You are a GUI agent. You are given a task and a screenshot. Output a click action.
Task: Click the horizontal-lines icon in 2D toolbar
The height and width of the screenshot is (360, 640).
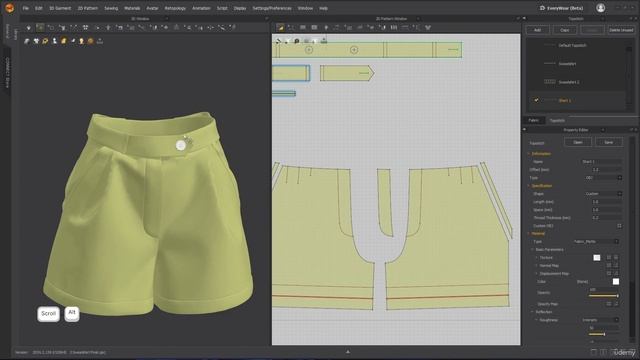(x=405, y=27)
